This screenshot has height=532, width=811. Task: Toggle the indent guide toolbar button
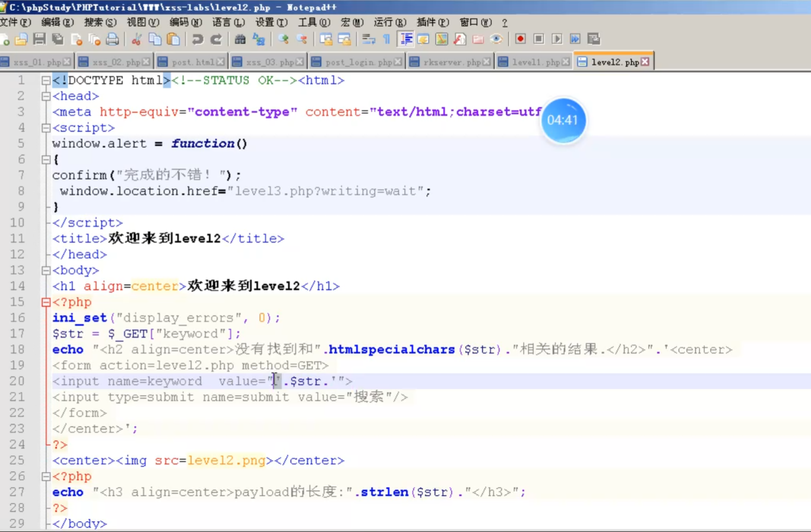click(x=406, y=39)
